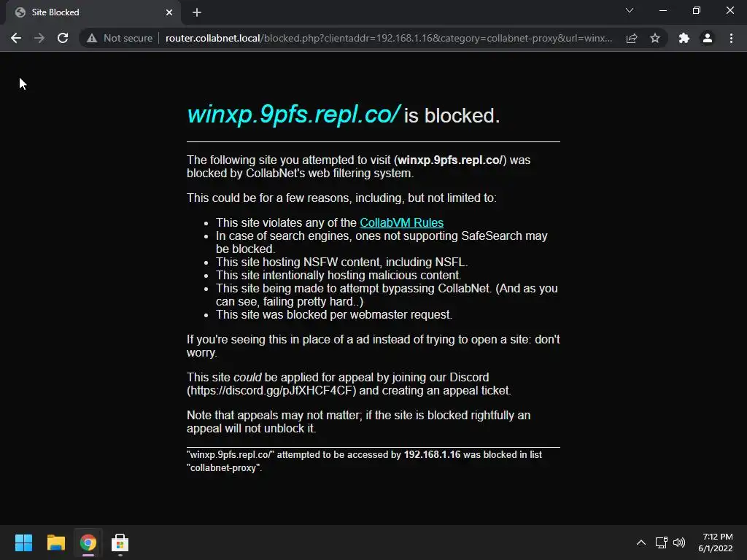747x560 pixels.
Task: Open the CollabVM Rules link
Action: pos(402,223)
